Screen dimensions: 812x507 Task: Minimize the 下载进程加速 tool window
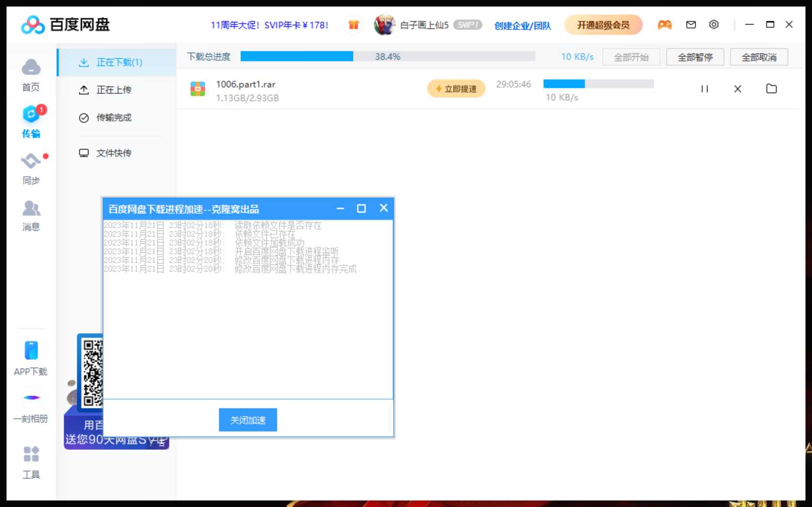coord(340,208)
